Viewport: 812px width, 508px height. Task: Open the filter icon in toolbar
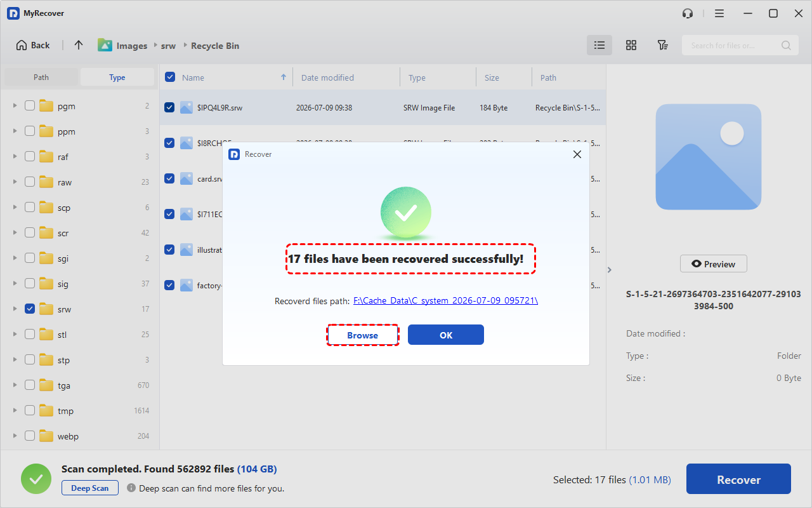pyautogui.click(x=662, y=45)
